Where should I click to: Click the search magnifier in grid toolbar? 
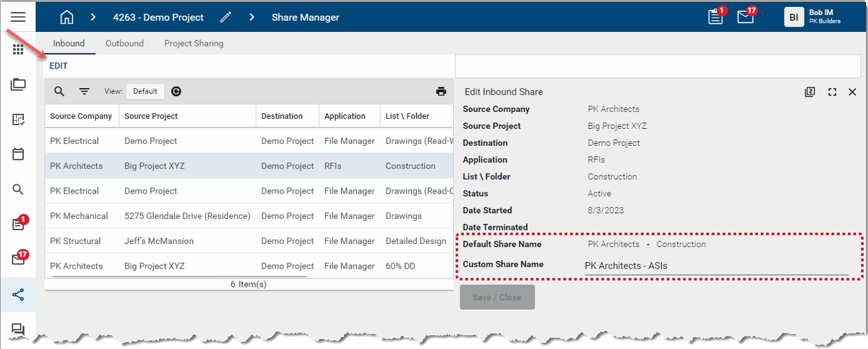(x=59, y=91)
